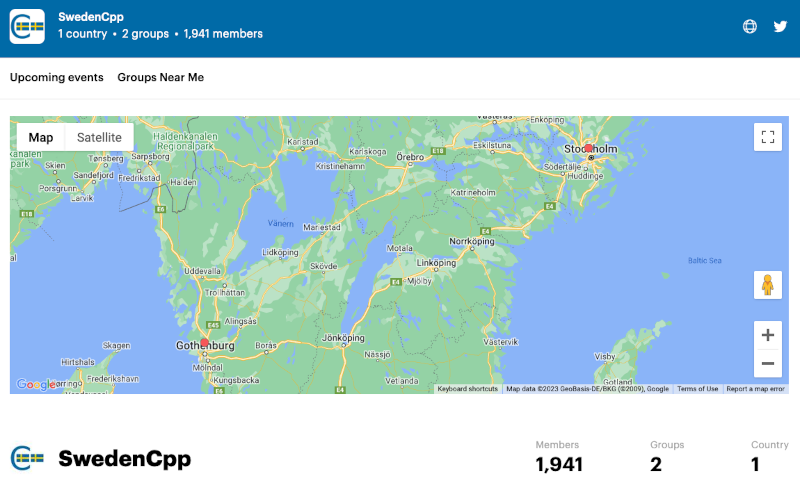Click the Visby label on the map
Image resolution: width=800 pixels, height=483 pixels.
click(605, 357)
